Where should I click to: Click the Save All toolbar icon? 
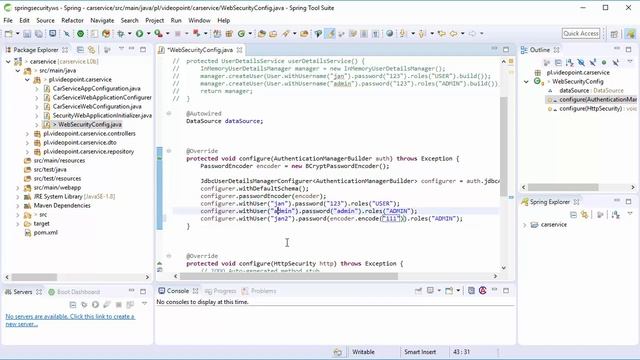pyautogui.click(x=39, y=33)
